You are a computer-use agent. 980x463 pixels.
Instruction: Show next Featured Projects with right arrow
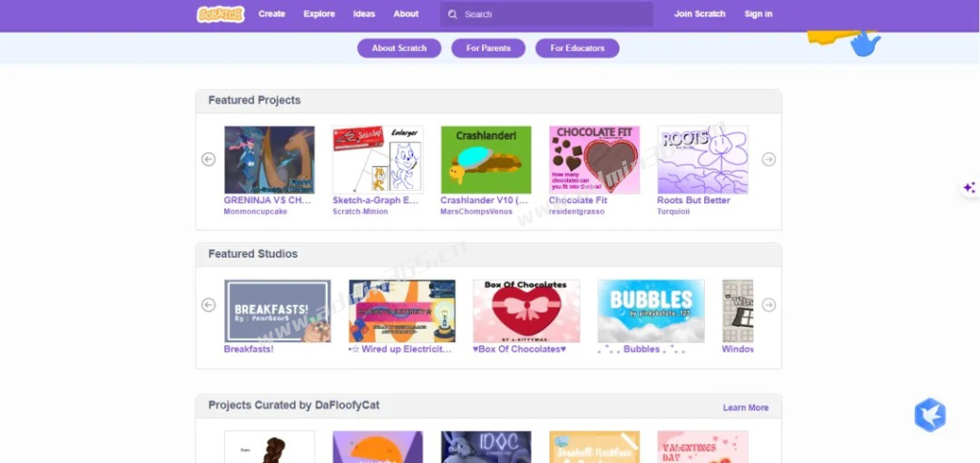point(768,159)
